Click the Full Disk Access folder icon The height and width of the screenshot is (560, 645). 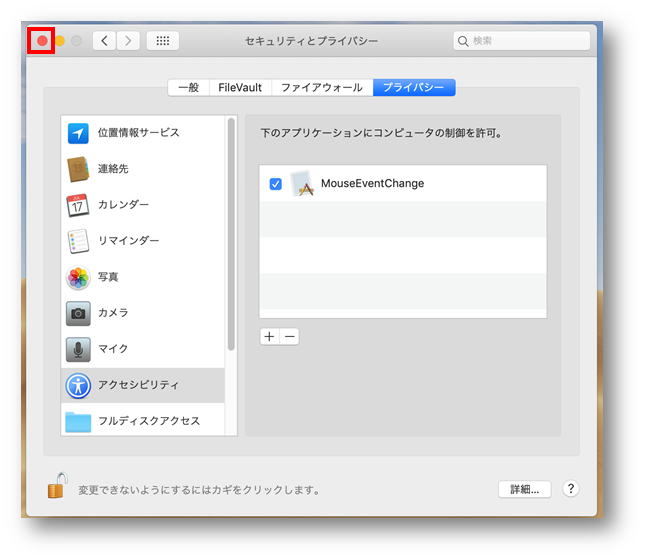(78, 422)
